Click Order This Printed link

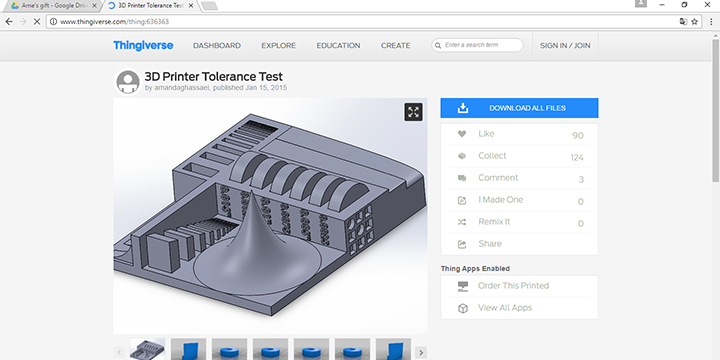[x=513, y=286]
